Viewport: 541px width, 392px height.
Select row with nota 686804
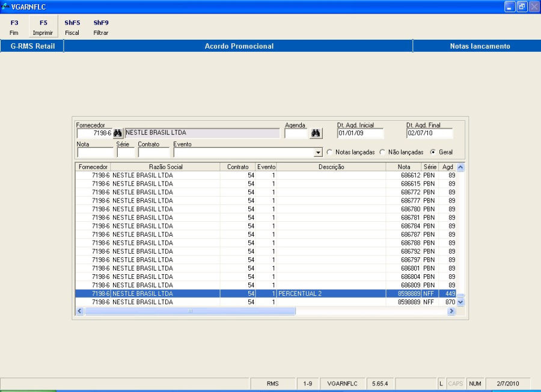pyautogui.click(x=266, y=277)
